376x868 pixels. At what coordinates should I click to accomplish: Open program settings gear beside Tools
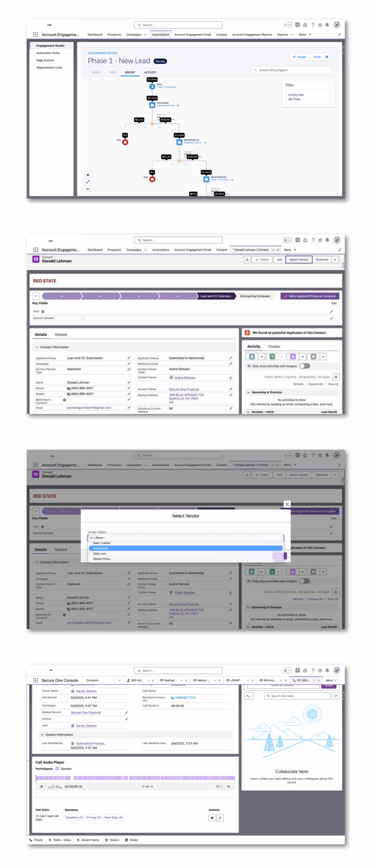click(x=326, y=57)
